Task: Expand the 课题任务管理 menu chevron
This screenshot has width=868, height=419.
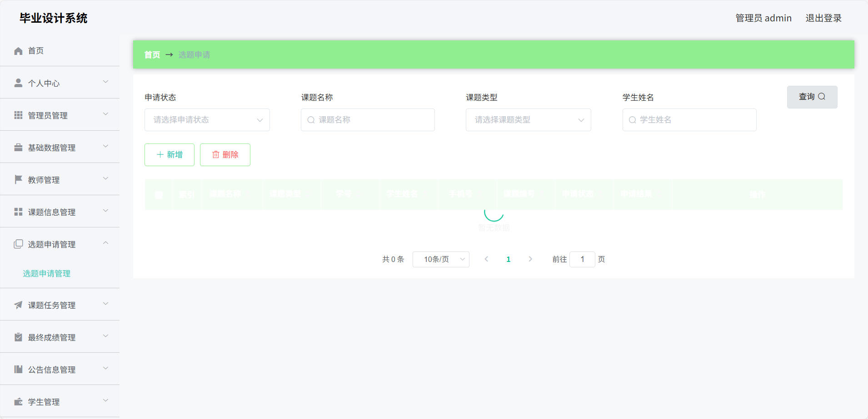Action: 105,304
